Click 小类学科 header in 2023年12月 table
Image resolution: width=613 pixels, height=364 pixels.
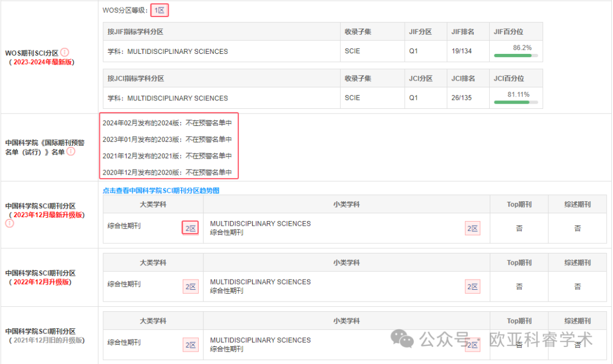346,204
